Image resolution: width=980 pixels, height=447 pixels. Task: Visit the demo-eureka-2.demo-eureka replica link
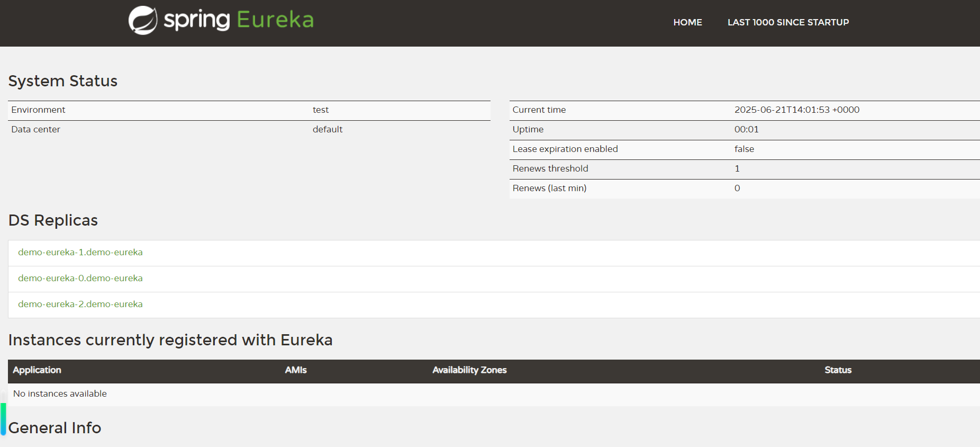(80, 304)
